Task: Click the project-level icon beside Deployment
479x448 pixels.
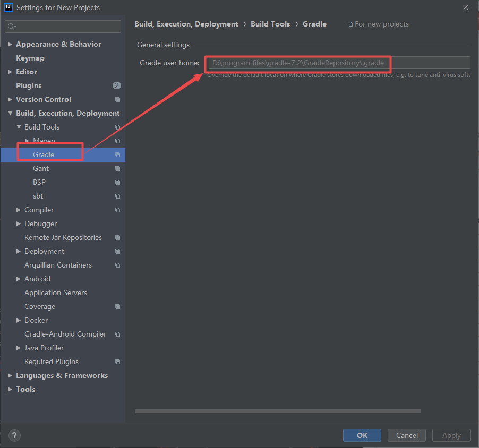Action: [x=117, y=251]
